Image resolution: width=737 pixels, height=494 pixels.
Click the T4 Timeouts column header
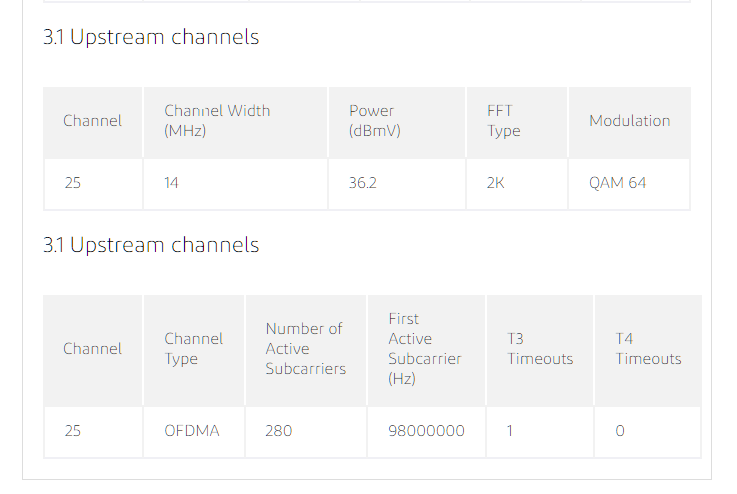point(648,349)
